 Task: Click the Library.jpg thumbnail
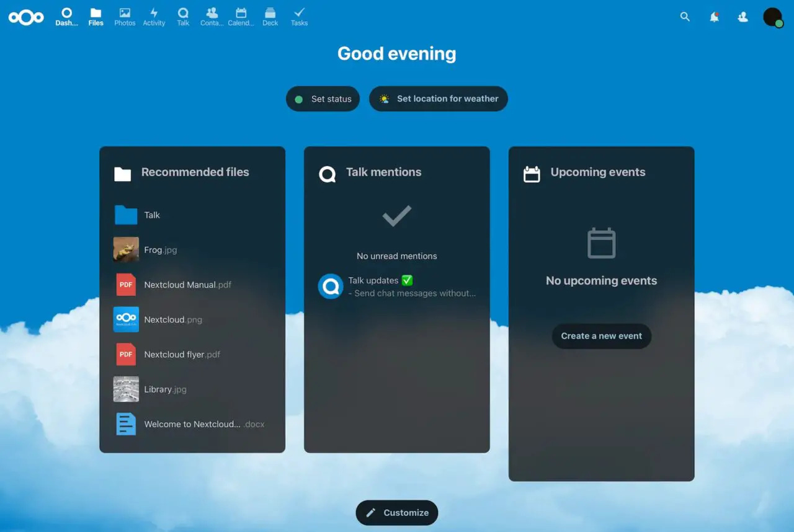[126, 389]
